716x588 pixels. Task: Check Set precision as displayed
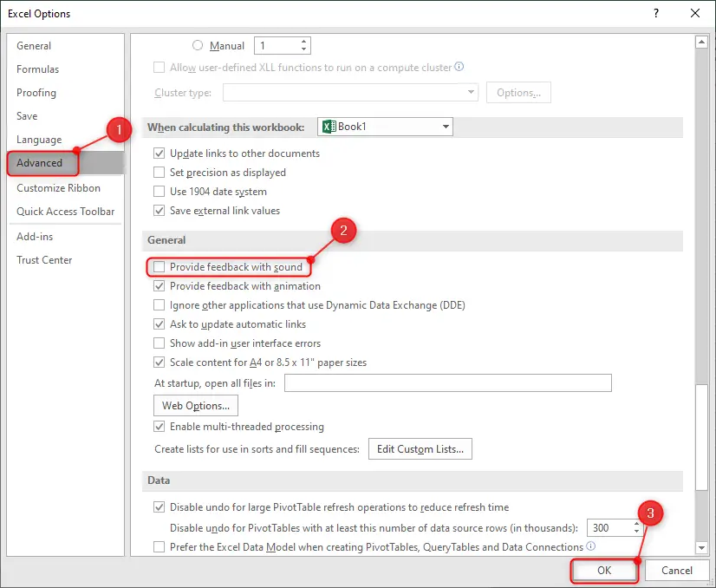click(x=159, y=172)
